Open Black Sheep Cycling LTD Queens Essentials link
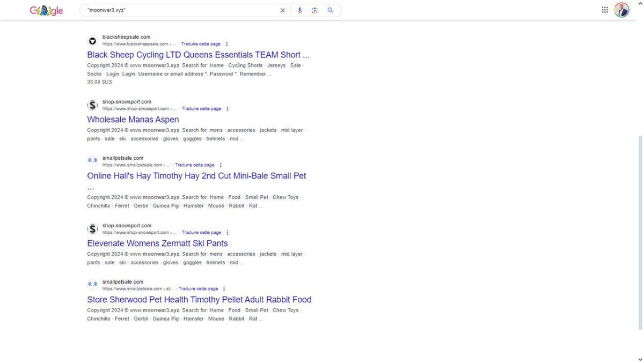Screen dimensions: 644x363 (198, 55)
